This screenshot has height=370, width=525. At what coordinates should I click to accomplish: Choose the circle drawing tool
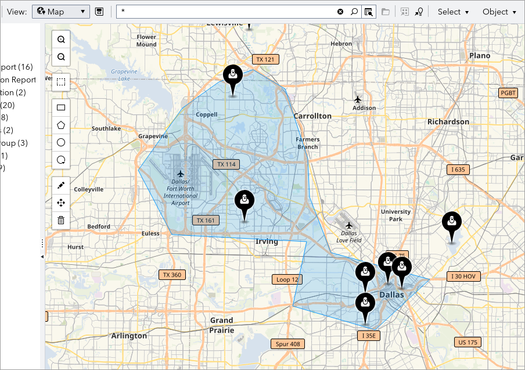(x=61, y=142)
